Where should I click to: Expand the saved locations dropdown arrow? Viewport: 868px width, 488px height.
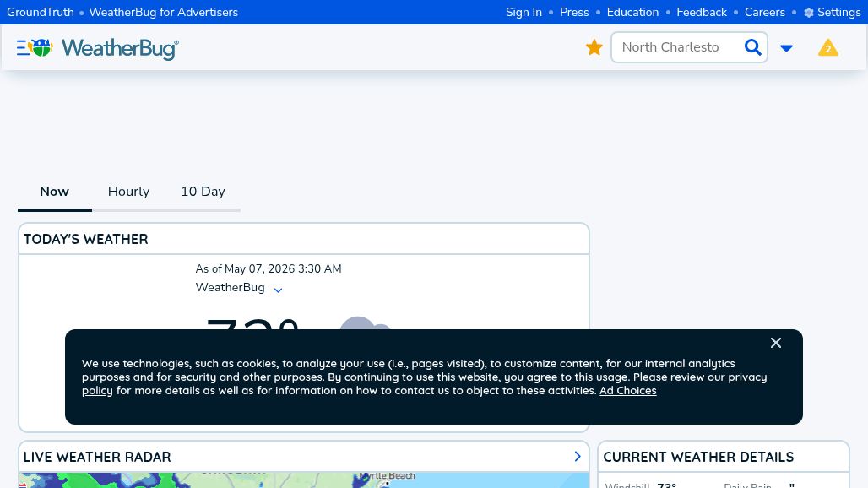[x=786, y=48]
